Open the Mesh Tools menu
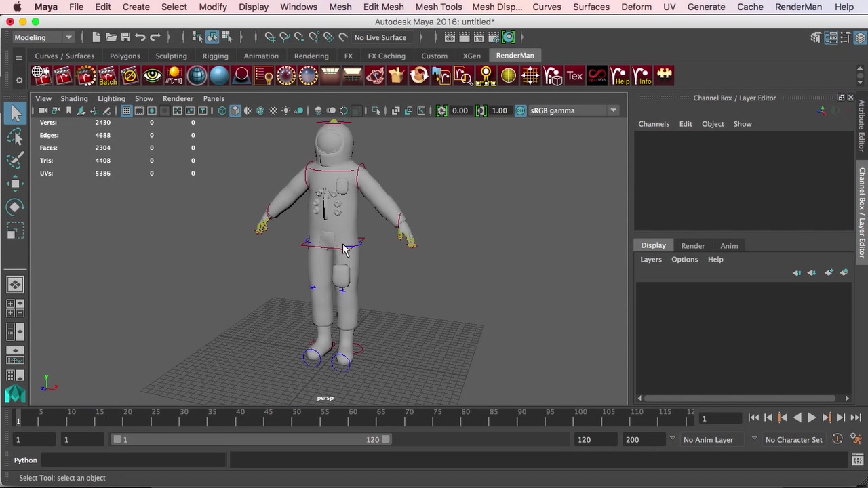This screenshot has height=488, width=868. (438, 7)
